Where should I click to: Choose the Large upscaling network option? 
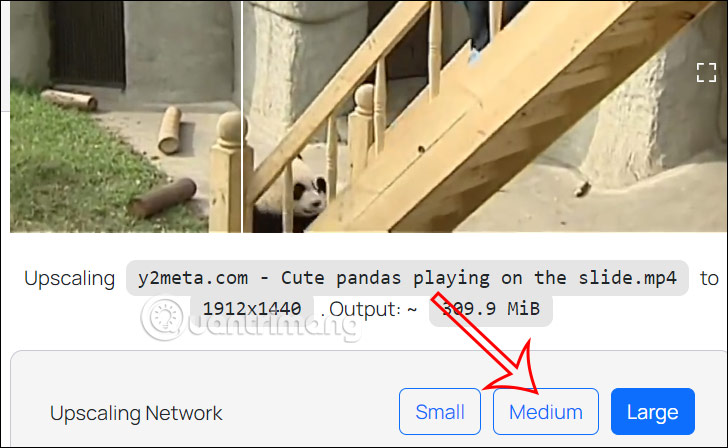point(653,412)
